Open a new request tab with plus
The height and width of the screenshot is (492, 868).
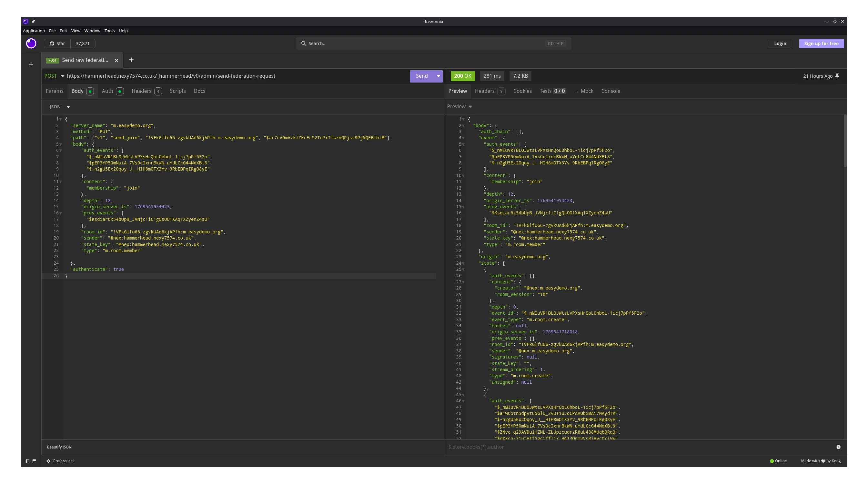pos(131,60)
